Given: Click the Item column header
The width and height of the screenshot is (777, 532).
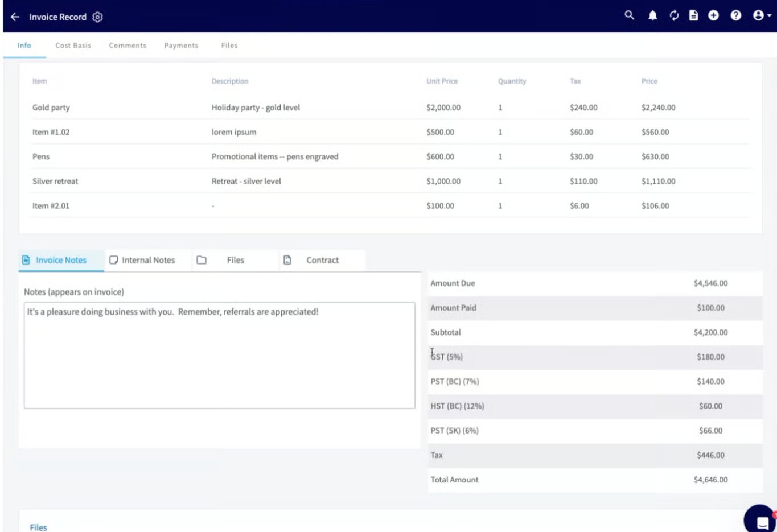Looking at the screenshot, I should click(x=40, y=81).
